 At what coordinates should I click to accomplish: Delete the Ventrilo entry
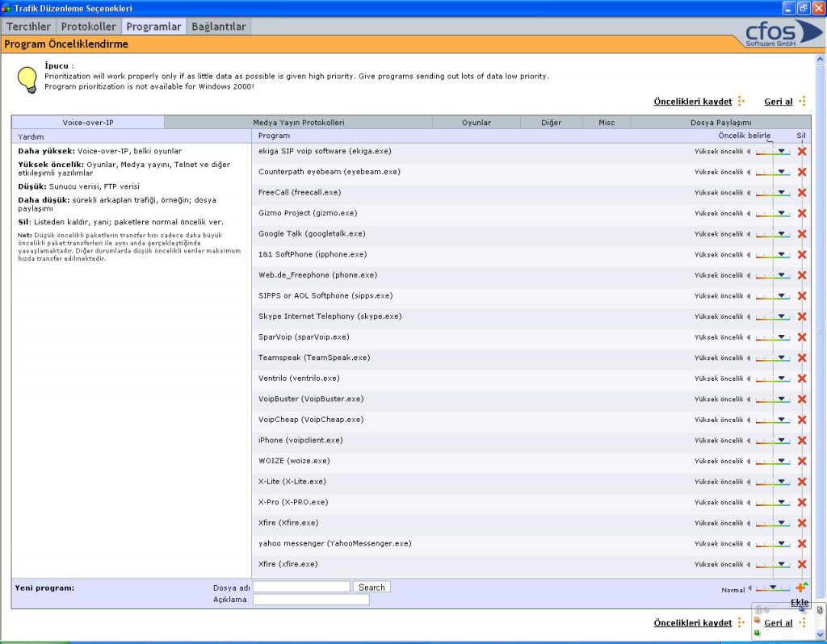pyautogui.click(x=801, y=378)
